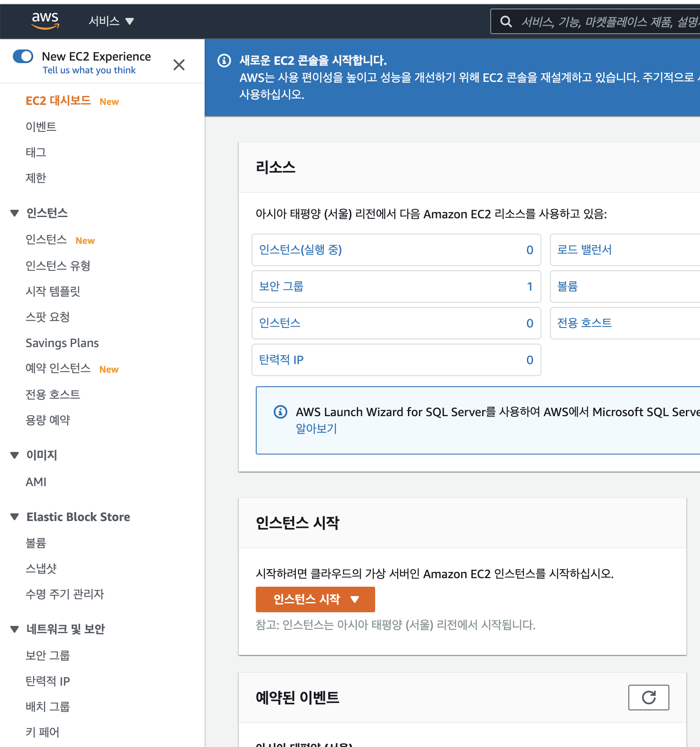Open 볼륨 in the sidebar

click(x=36, y=543)
